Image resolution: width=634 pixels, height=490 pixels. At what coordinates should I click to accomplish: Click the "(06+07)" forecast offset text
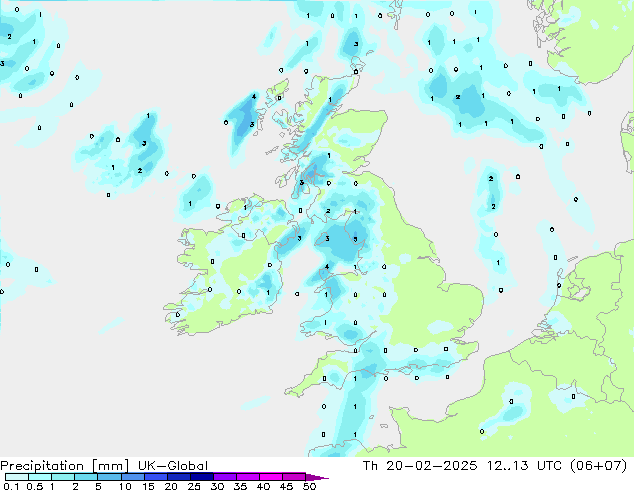pyautogui.click(x=599, y=466)
